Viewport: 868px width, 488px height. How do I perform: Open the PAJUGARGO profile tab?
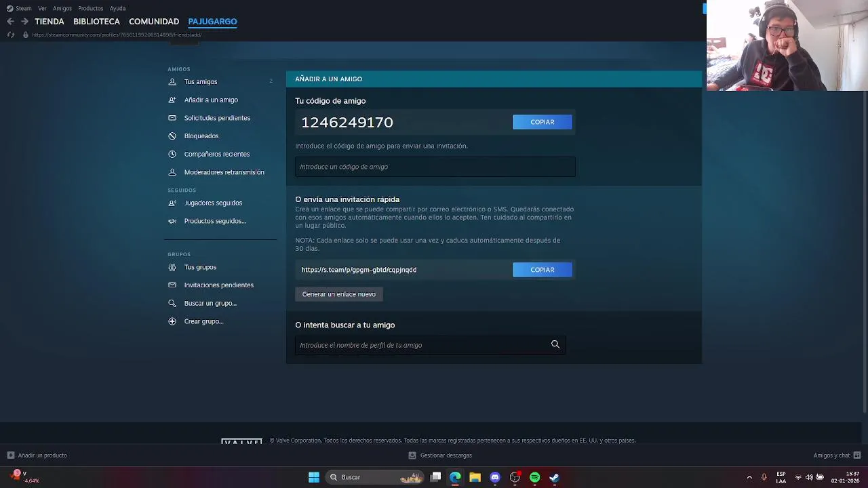coord(212,22)
